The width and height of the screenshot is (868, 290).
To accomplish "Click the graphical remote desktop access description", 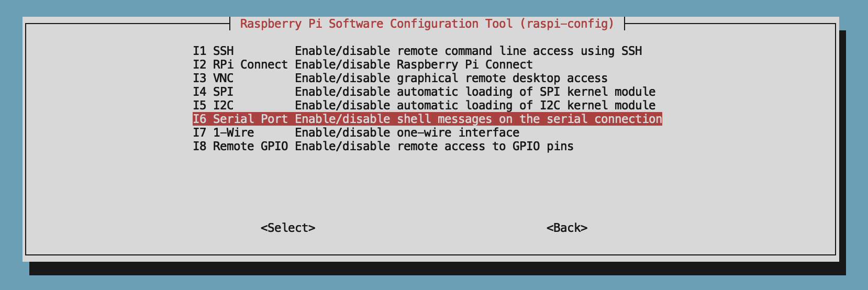I will [451, 78].
